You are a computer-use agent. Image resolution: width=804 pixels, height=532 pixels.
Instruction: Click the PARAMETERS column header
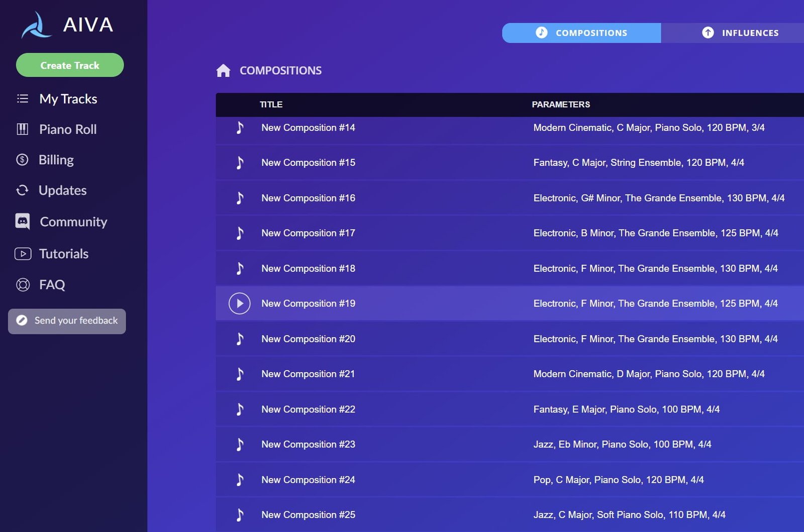561,104
